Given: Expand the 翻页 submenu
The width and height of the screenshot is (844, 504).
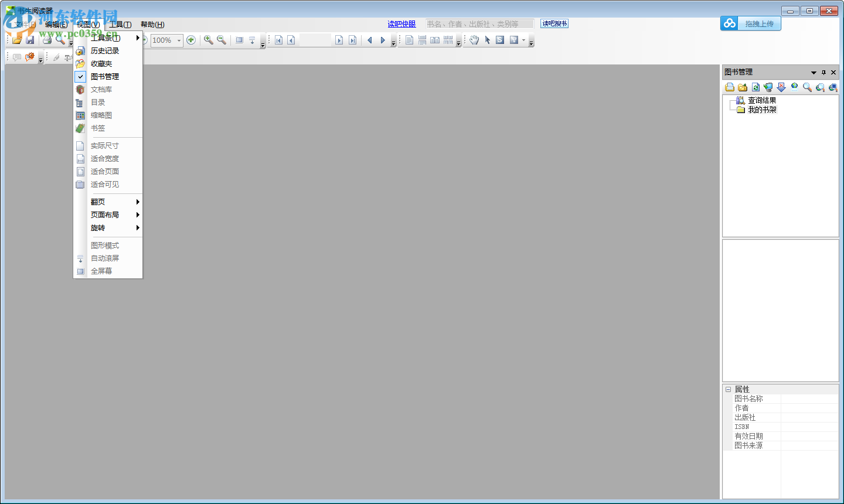Looking at the screenshot, I should (x=108, y=202).
